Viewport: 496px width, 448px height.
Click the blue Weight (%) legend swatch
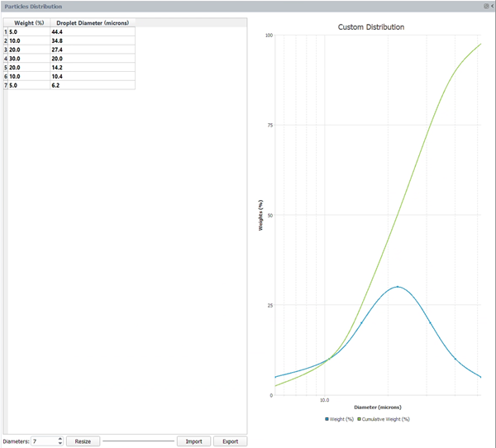click(327, 419)
